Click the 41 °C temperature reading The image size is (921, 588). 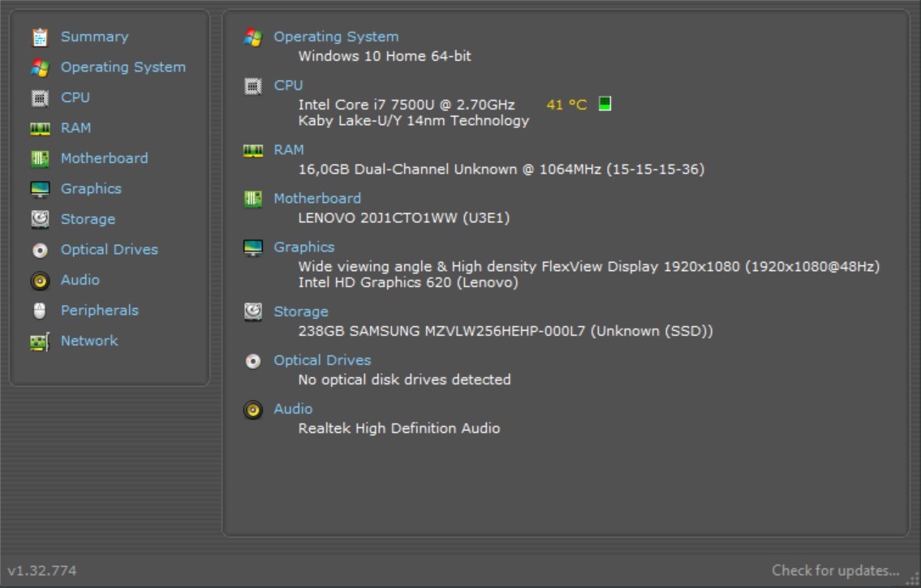(566, 105)
